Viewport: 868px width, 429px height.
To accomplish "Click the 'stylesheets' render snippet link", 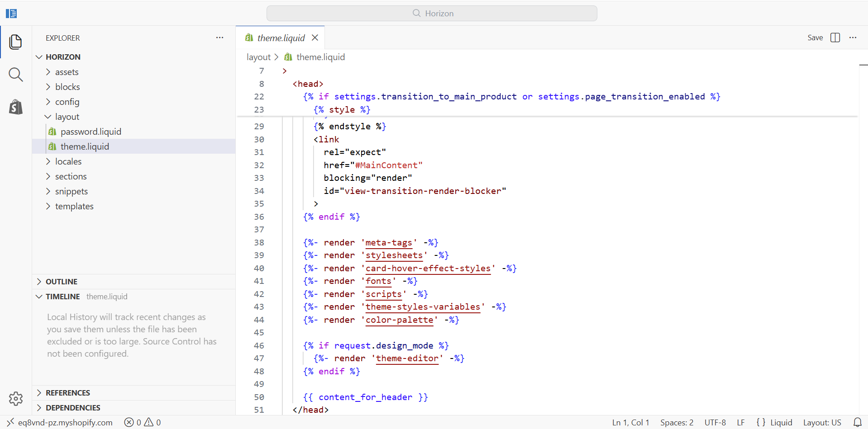I will pyautogui.click(x=394, y=255).
